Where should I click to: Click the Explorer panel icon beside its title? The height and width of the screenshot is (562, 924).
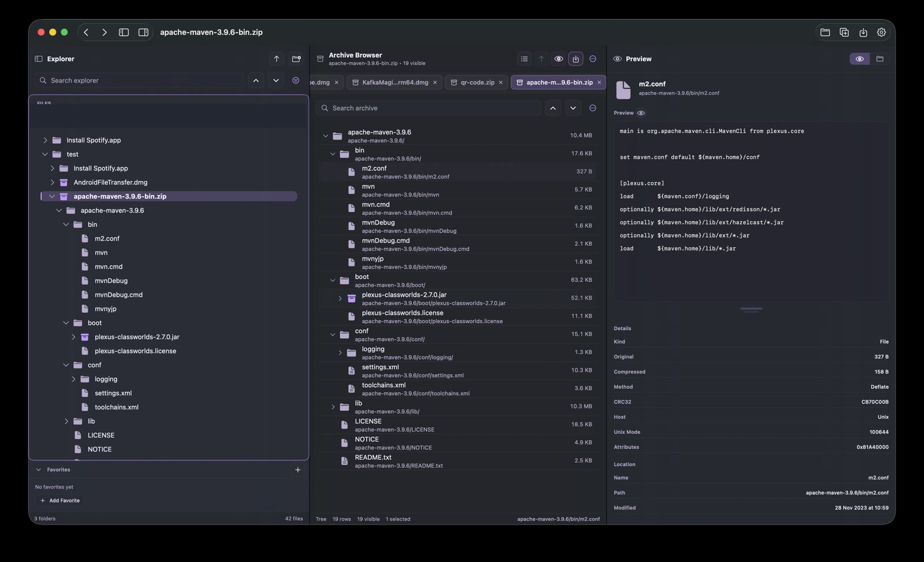pyautogui.click(x=39, y=59)
